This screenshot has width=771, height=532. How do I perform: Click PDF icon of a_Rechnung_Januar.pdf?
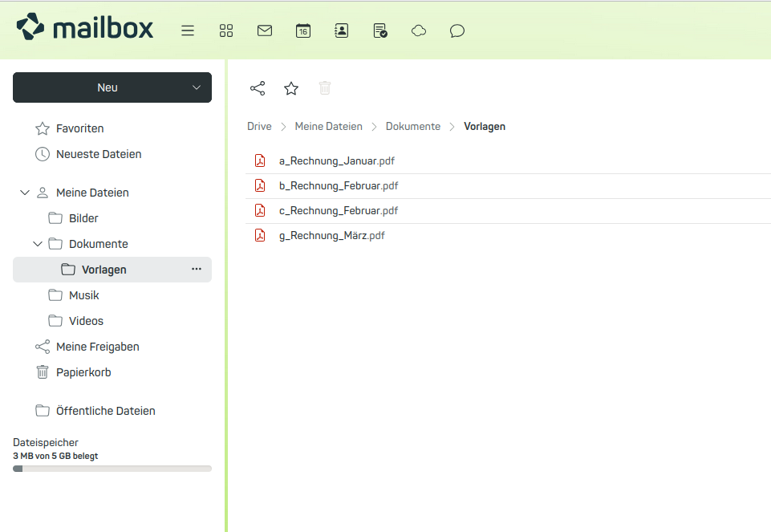[x=260, y=160]
